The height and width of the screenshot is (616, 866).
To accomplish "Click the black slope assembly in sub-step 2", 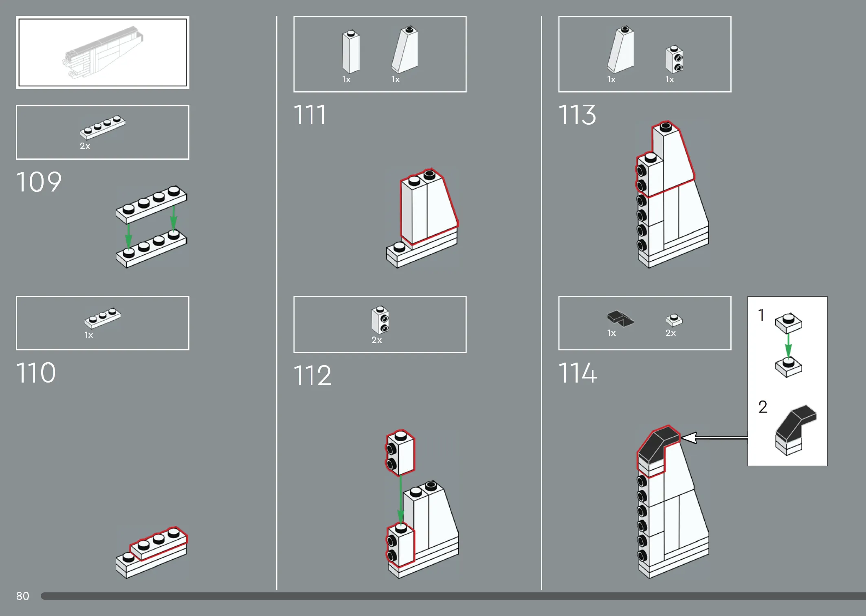I will click(x=796, y=430).
